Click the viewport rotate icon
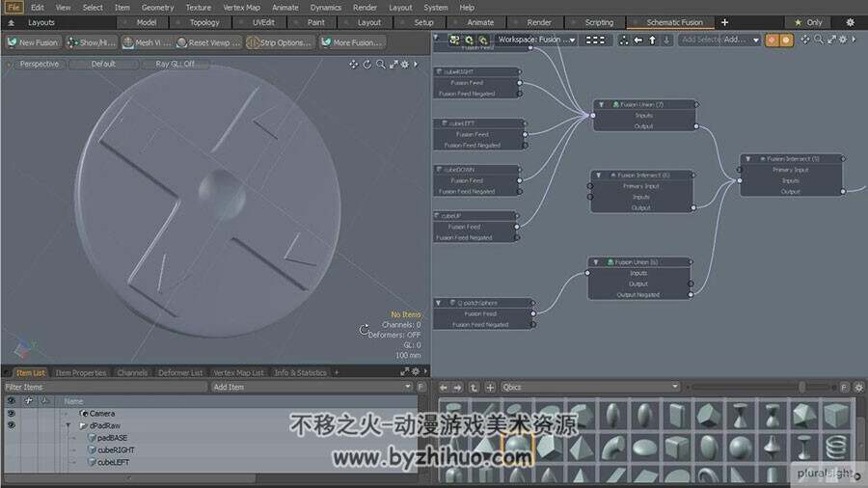Screen dimensions: 868x488 (367, 65)
